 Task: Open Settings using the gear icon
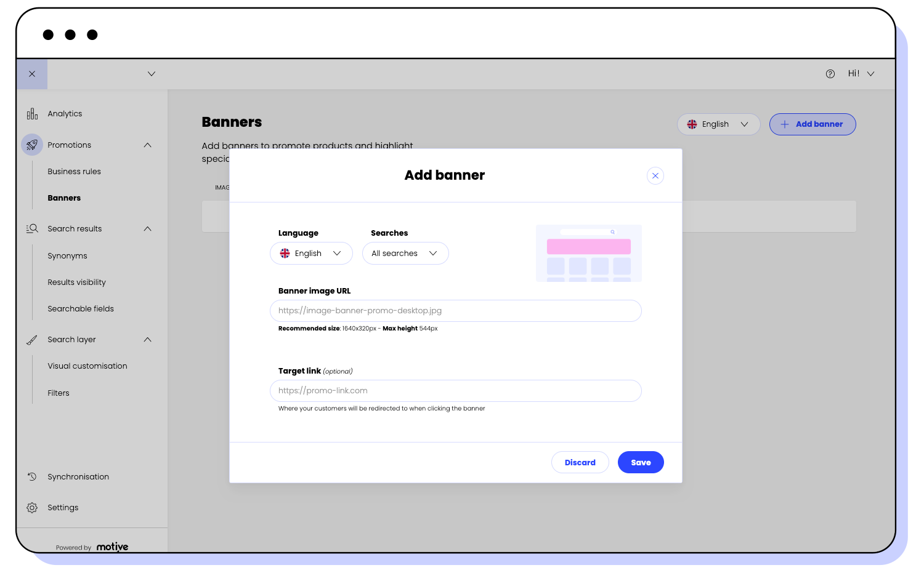31,507
